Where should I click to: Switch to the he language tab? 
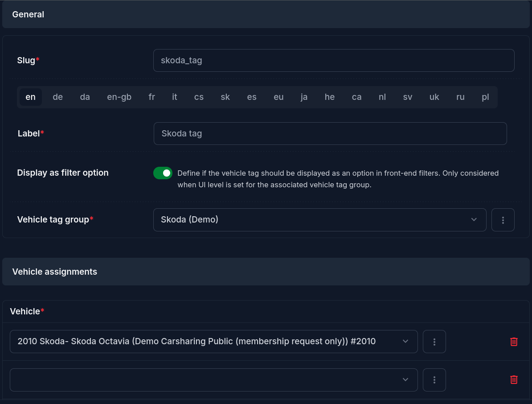tap(329, 97)
